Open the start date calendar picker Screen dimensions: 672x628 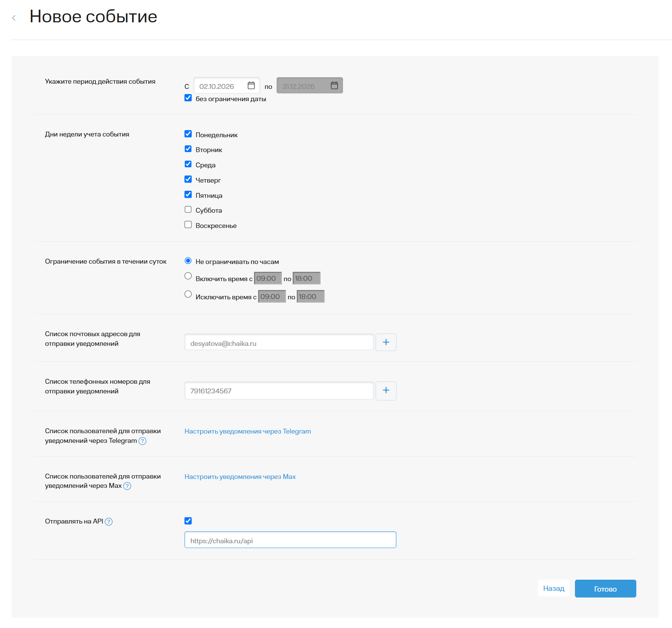pyautogui.click(x=251, y=86)
